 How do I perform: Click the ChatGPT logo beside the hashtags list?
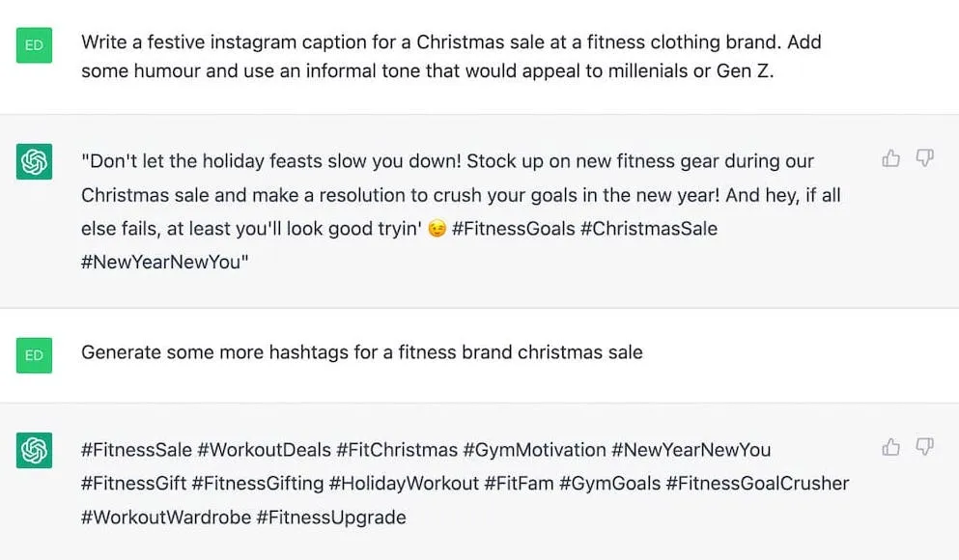pos(34,450)
